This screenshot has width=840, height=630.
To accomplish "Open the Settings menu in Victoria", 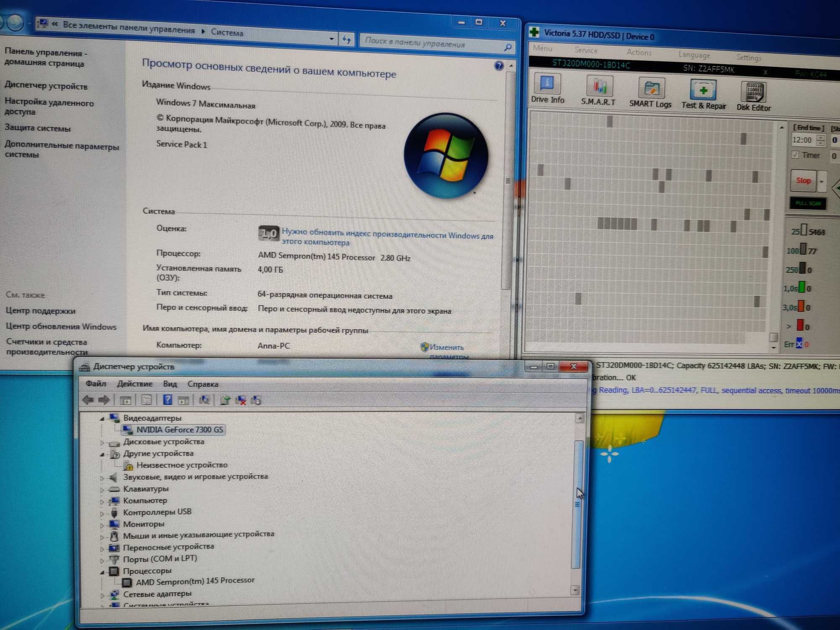I will point(748,57).
